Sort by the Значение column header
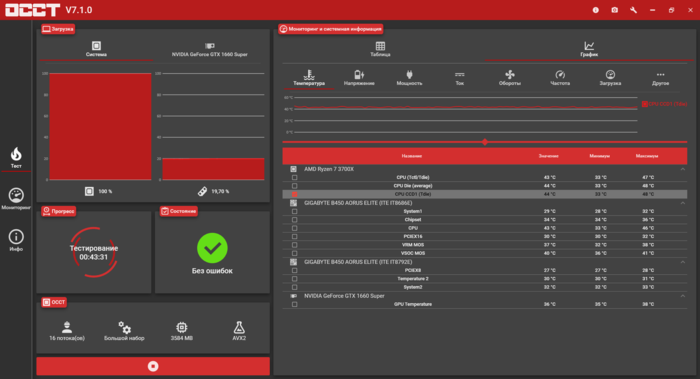Screen dimensions: 700x379 click(x=549, y=156)
